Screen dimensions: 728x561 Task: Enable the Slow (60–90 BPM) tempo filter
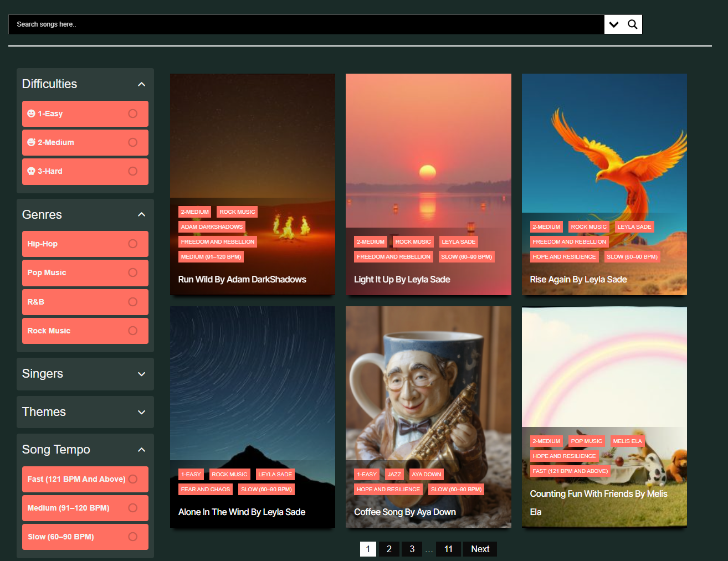pyautogui.click(x=132, y=537)
